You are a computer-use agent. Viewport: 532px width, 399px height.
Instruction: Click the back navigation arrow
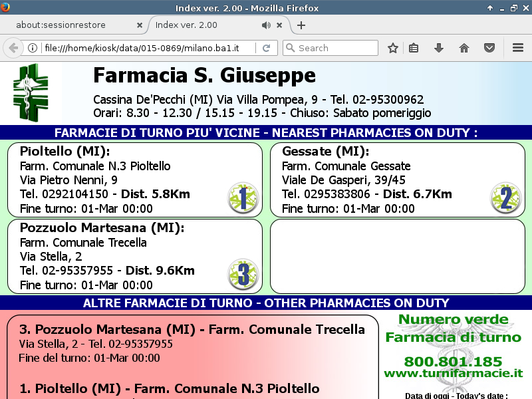(13, 48)
